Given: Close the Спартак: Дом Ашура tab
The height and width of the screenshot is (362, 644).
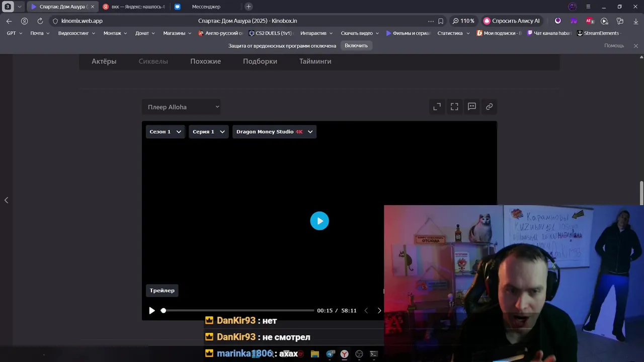Looking at the screenshot, I should click(x=93, y=7).
